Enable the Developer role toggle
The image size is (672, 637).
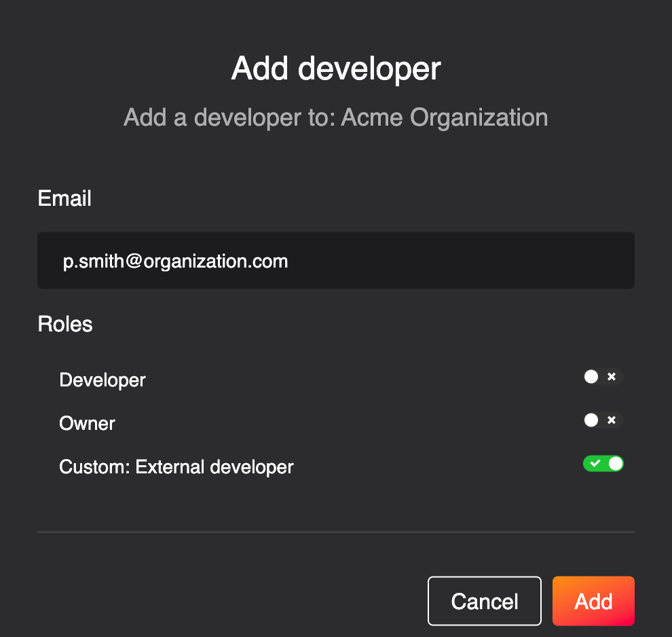603,377
